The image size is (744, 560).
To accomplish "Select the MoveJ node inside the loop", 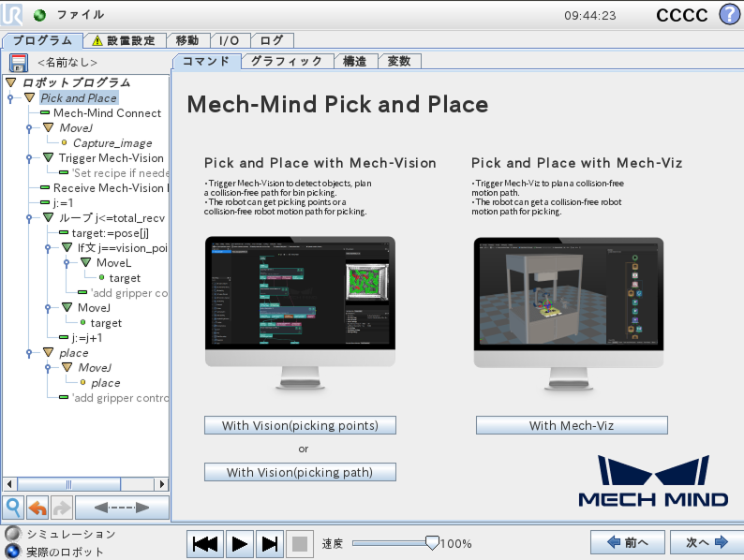I will (x=94, y=308).
